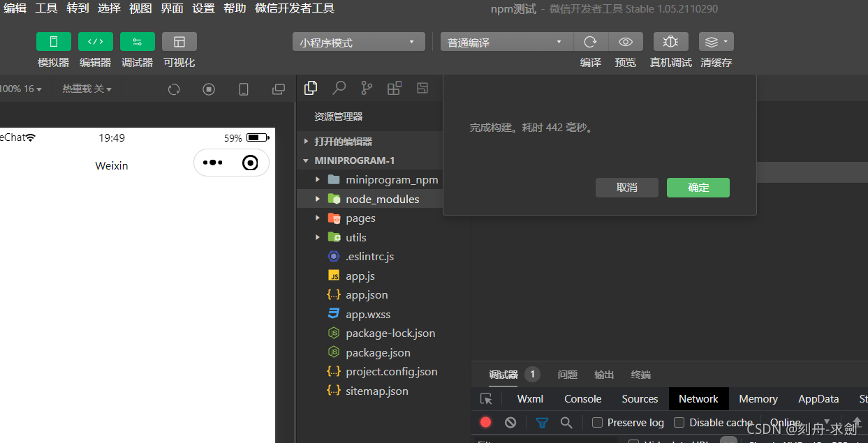
Task: Click the detach simulator window icon
Action: click(279, 89)
